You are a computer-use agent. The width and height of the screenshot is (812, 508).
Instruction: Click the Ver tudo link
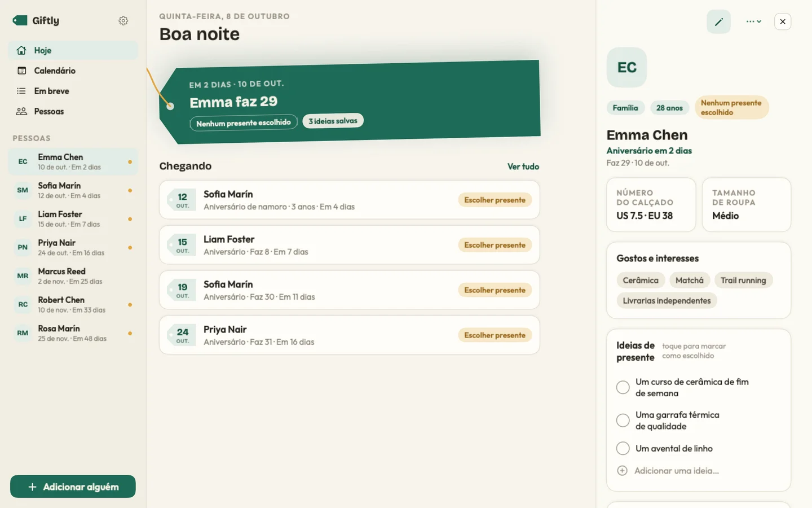click(x=523, y=167)
